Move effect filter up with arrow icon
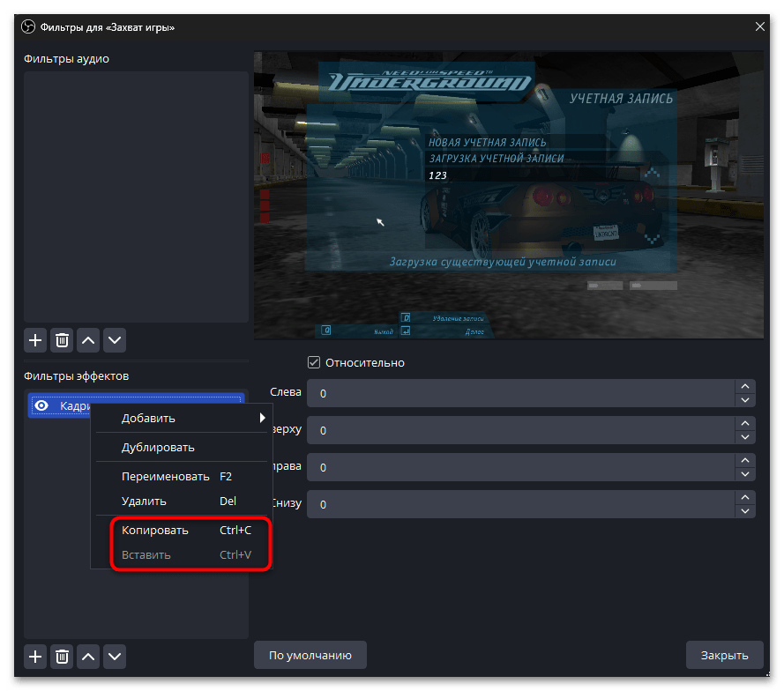Image resolution: width=784 pixels, height=691 pixels. coord(88,656)
